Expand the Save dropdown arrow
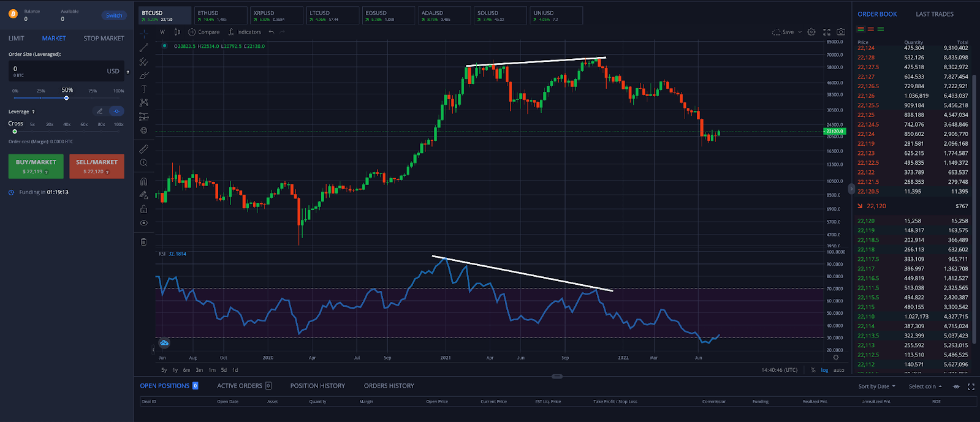This screenshot has width=980, height=422. 800,32
